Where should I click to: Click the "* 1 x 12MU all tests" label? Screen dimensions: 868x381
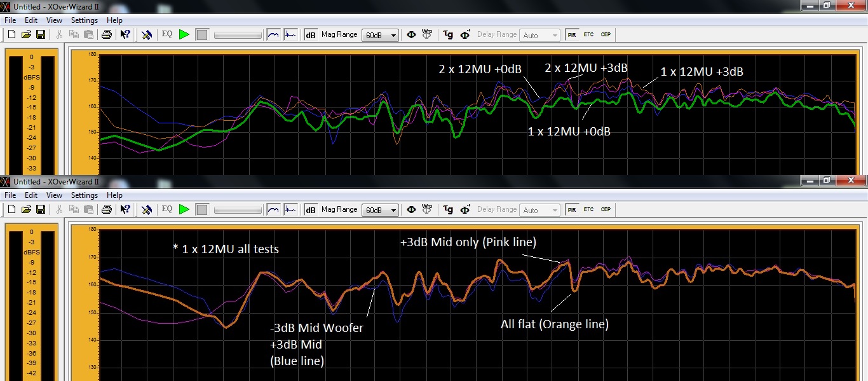226,249
